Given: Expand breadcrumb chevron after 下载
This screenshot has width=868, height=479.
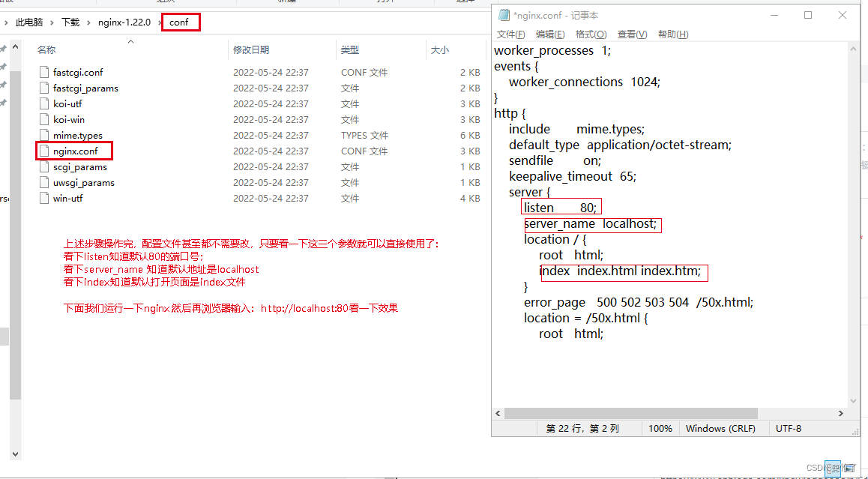Looking at the screenshot, I should point(89,22).
